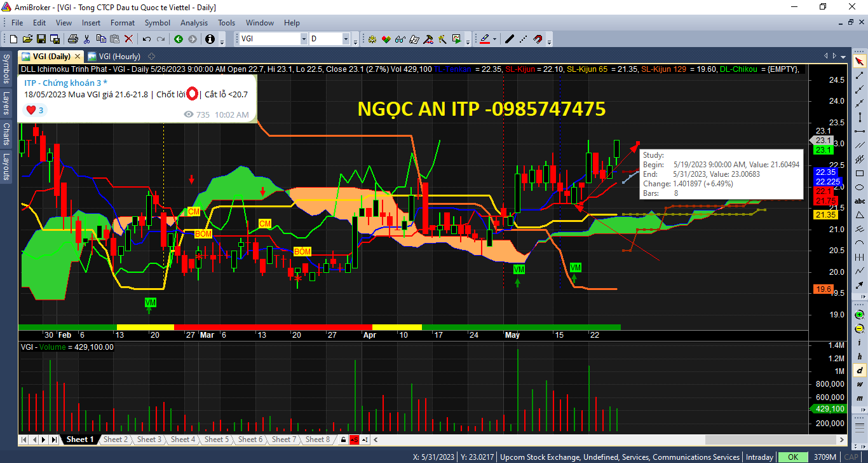This screenshot has width=868, height=463.
Task: Paste from the clipboard toolbar icon
Action: (x=116, y=39)
